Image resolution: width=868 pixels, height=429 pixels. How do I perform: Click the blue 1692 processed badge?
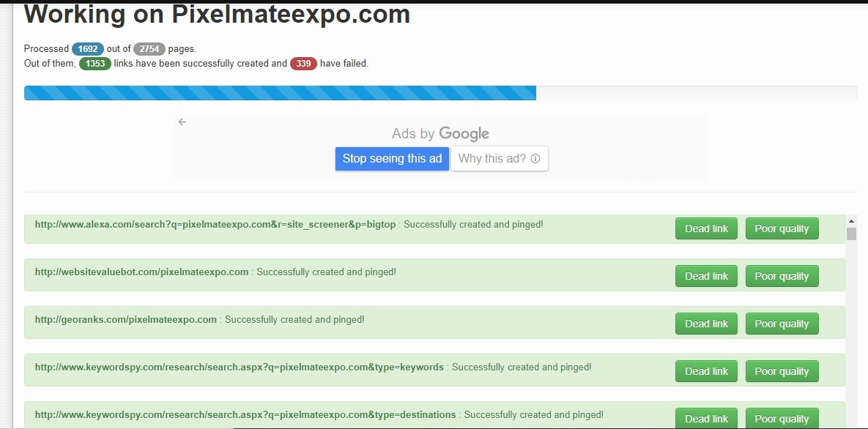[87, 49]
